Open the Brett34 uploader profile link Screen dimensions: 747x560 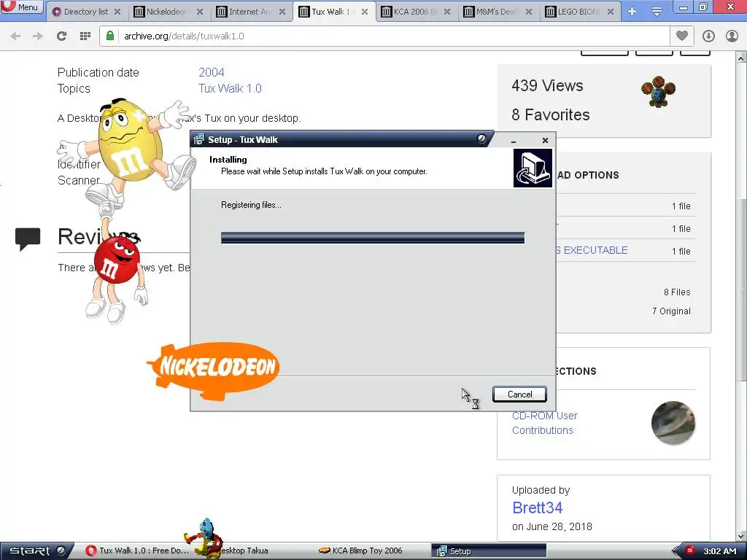(x=538, y=507)
